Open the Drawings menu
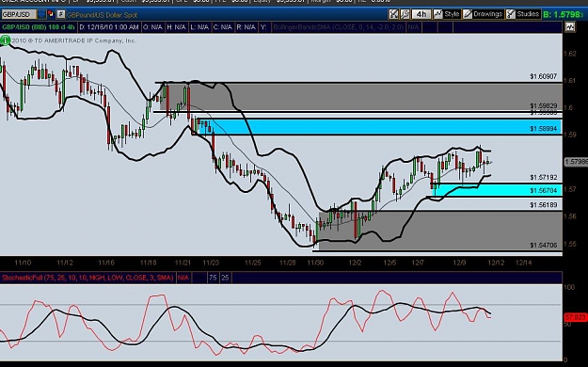 tap(483, 14)
